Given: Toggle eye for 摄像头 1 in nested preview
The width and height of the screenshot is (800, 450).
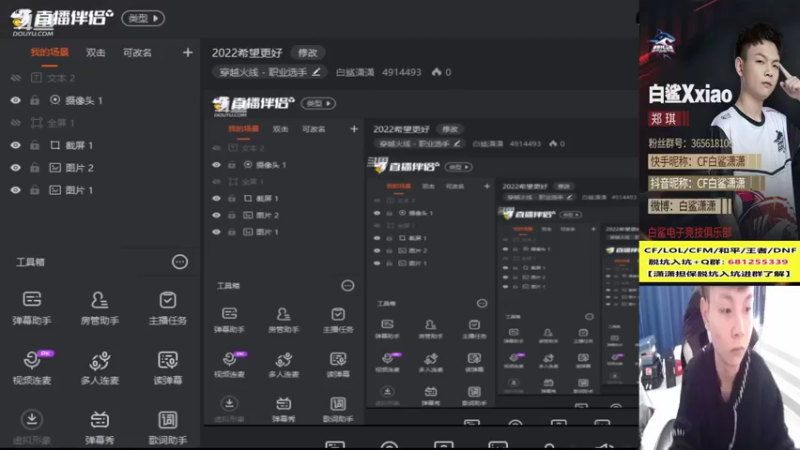Looking at the screenshot, I should click(216, 165).
